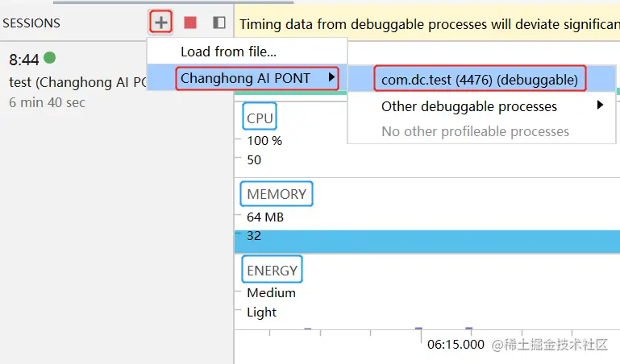
Task: Open the MEMORY timeline row
Action: click(277, 194)
